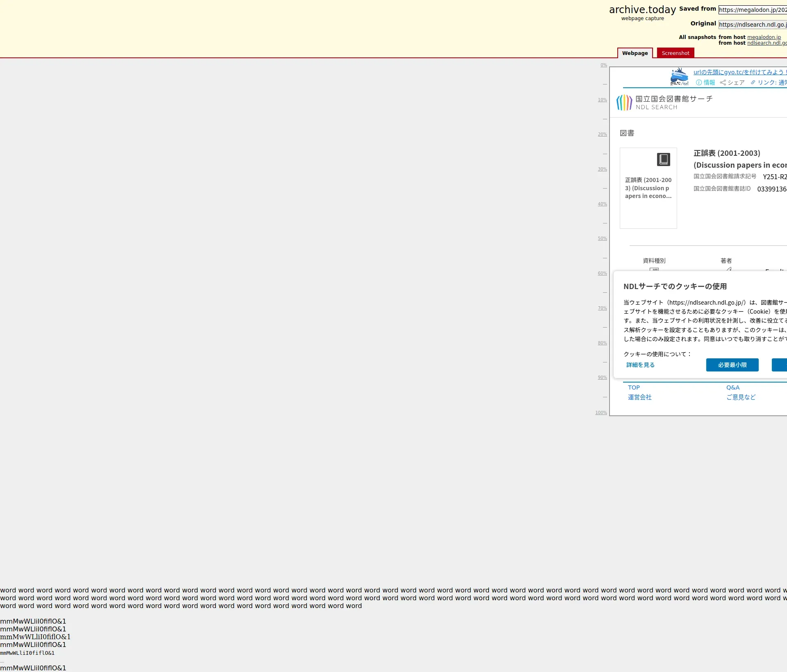
Task: Open the book cover thumbnail card
Action: click(x=648, y=189)
